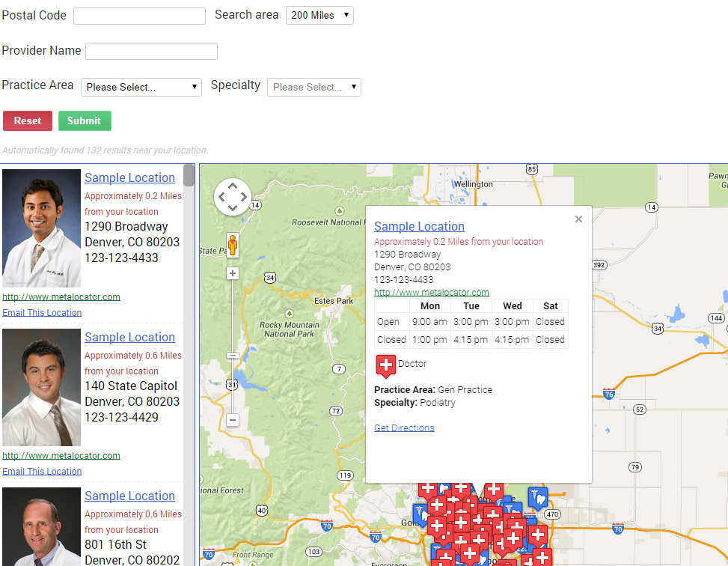Click Email This Location under 140 State Capitol listing
Screen dimensions: 728x566
[42, 472]
